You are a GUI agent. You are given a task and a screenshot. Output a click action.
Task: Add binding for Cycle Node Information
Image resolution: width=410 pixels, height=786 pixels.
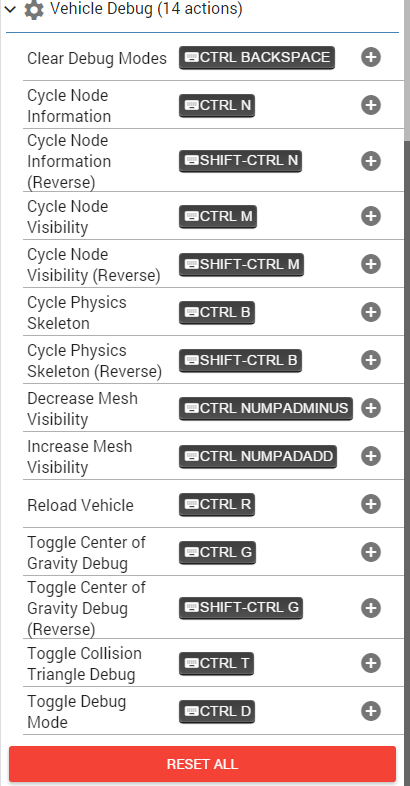(371, 105)
